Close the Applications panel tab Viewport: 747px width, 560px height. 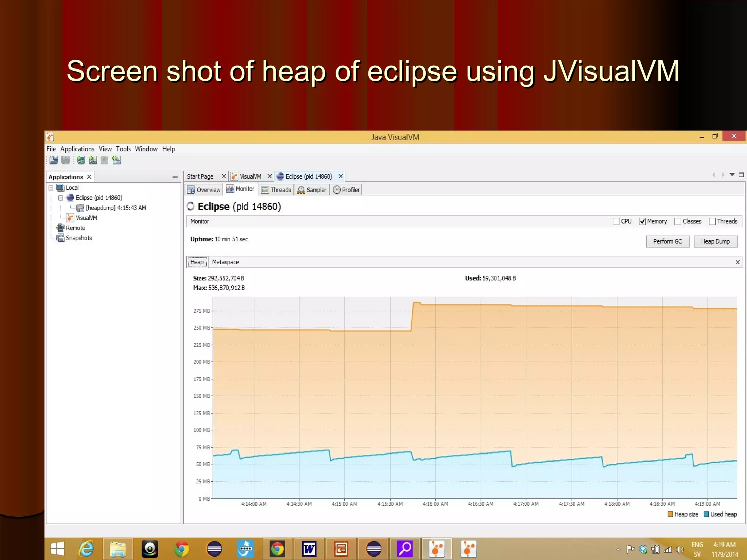click(x=89, y=177)
